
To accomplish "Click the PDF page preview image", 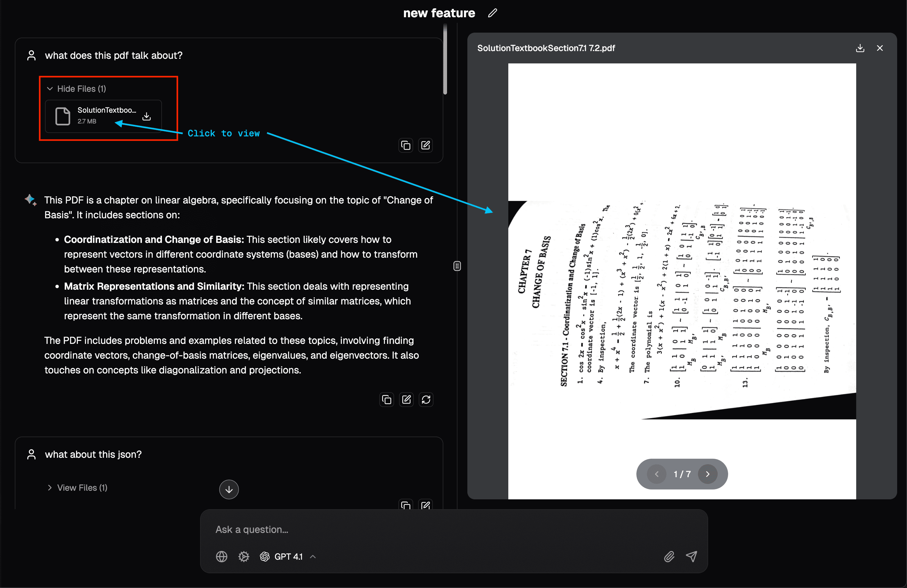I will click(x=682, y=281).
